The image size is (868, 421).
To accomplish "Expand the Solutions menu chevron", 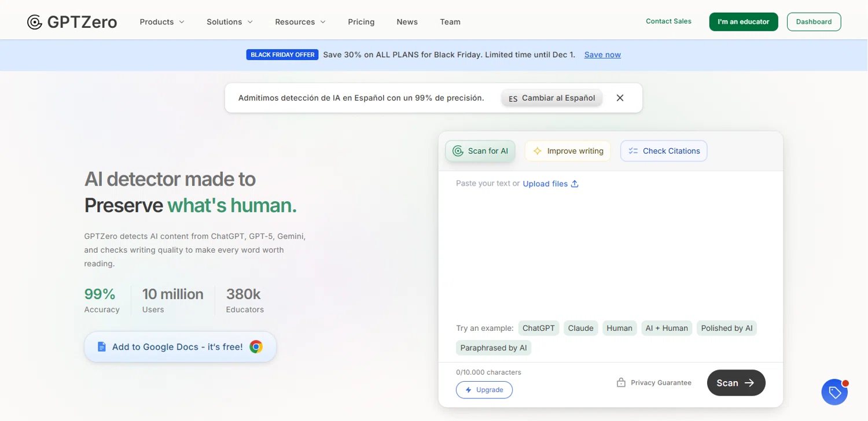I will pos(250,22).
